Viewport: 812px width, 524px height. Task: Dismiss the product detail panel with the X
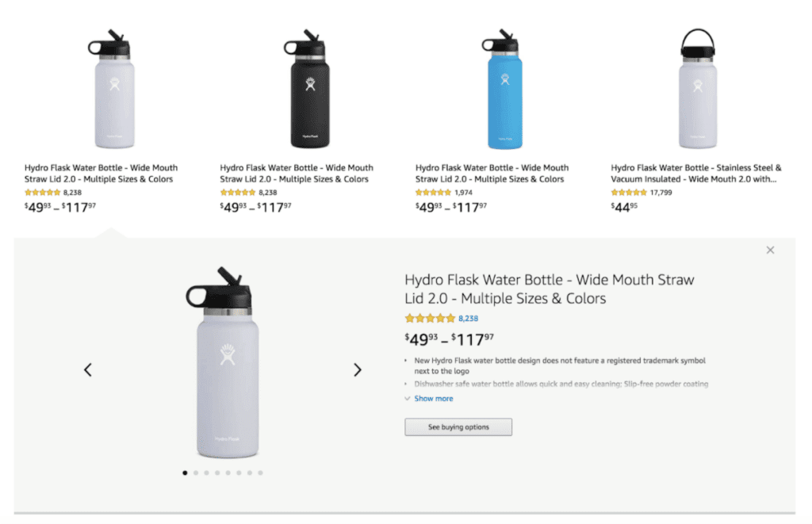click(x=770, y=250)
